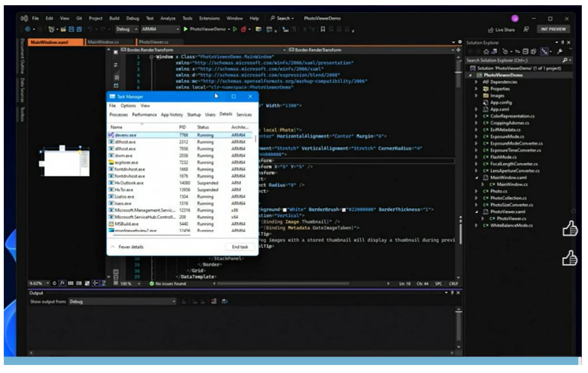The width and height of the screenshot is (588, 373).
Task: Click the bookmark icon in the toolbar
Action: (x=323, y=29)
